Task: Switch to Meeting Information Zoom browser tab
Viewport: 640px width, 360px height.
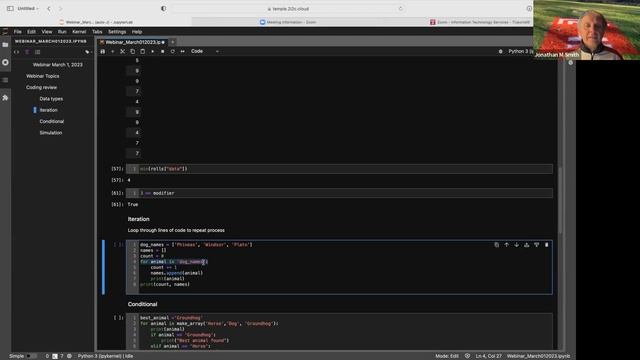Action: pyautogui.click(x=288, y=22)
